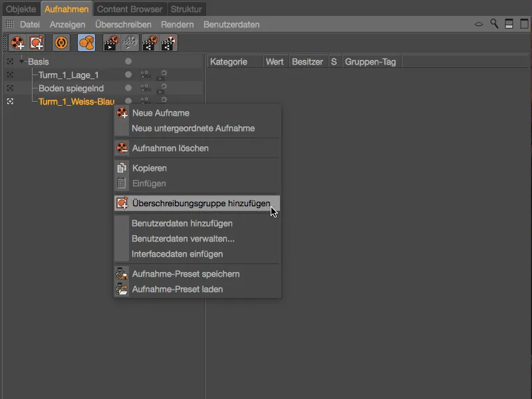Viewport: 532px width, 399px height.
Task: Choose Aufnahme-Preset laden
Action: 198,289
